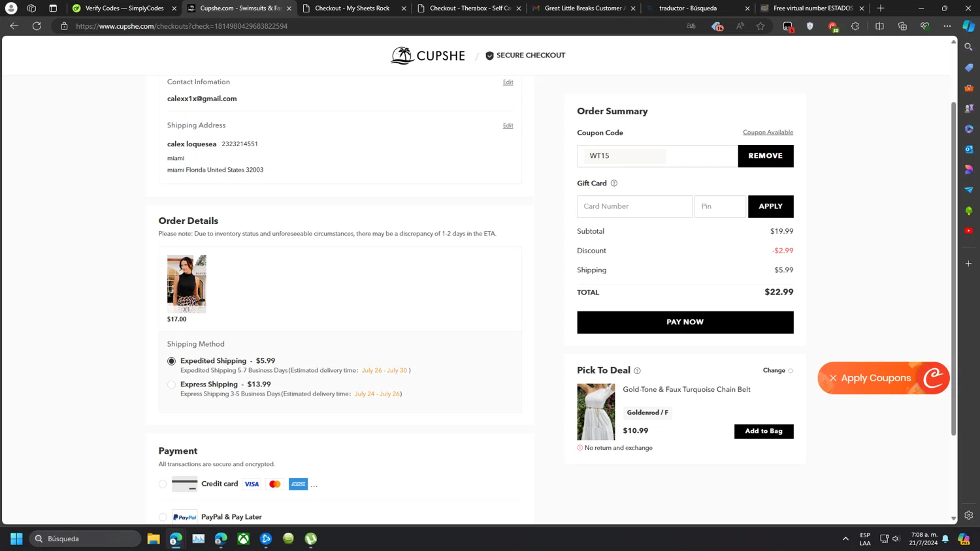Open the YouTube icon in the Edge sidebar
The height and width of the screenshot is (551, 980).
(x=969, y=231)
